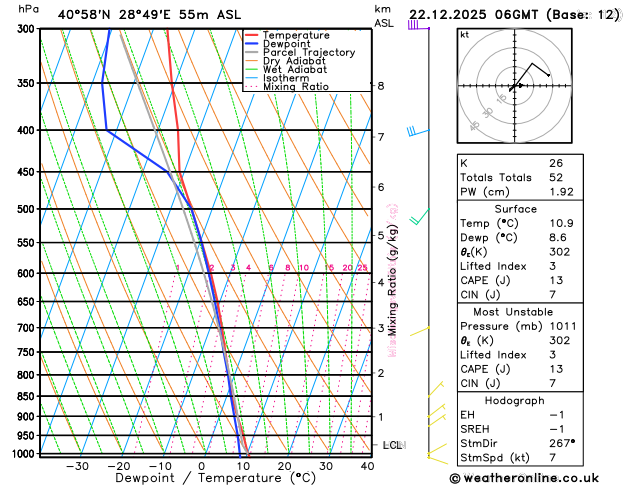
Task: Click the green wind barb at 500 hPa
Action: [419, 216]
